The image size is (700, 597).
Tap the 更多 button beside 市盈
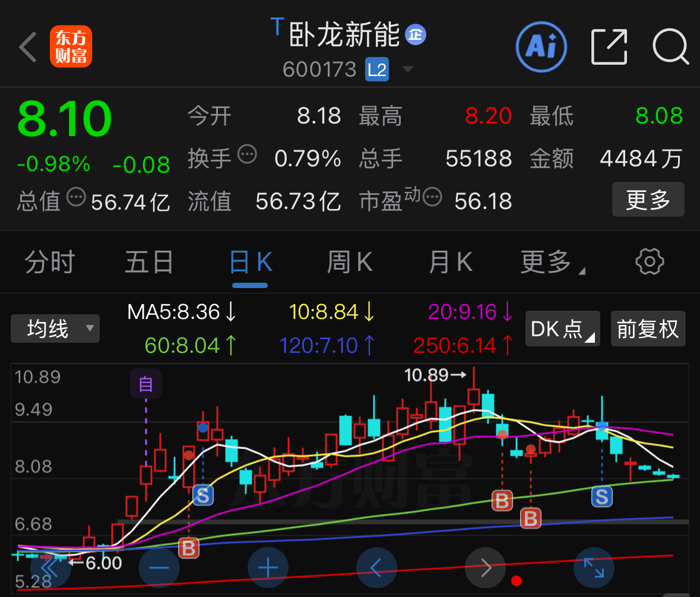pos(648,200)
